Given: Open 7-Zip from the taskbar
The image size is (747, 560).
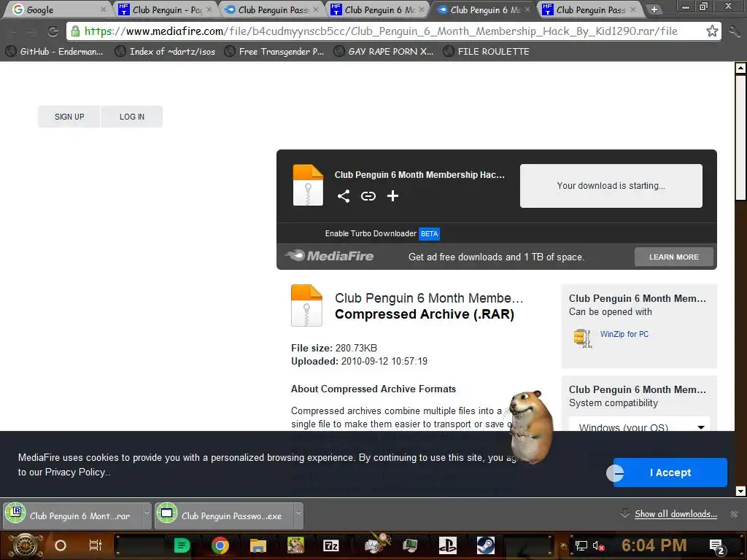Looking at the screenshot, I should [x=330, y=545].
